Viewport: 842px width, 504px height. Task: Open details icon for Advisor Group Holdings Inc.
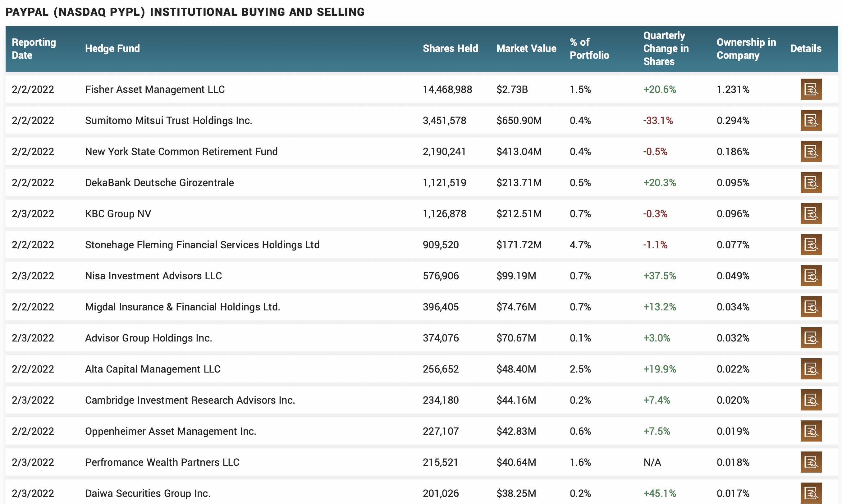[x=811, y=337]
